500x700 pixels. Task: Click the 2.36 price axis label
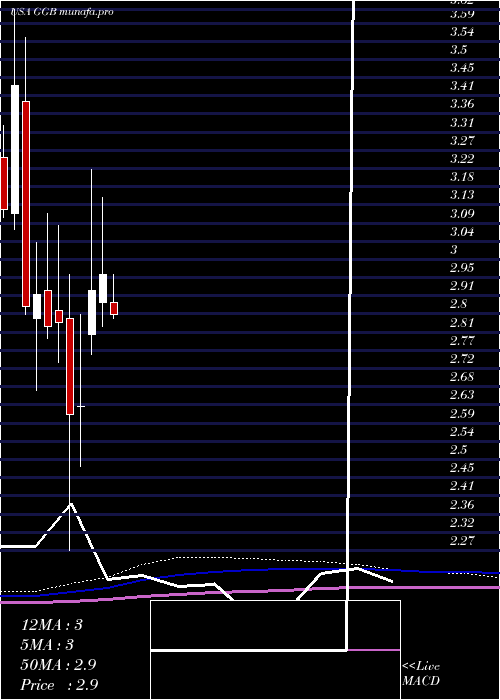point(462,504)
